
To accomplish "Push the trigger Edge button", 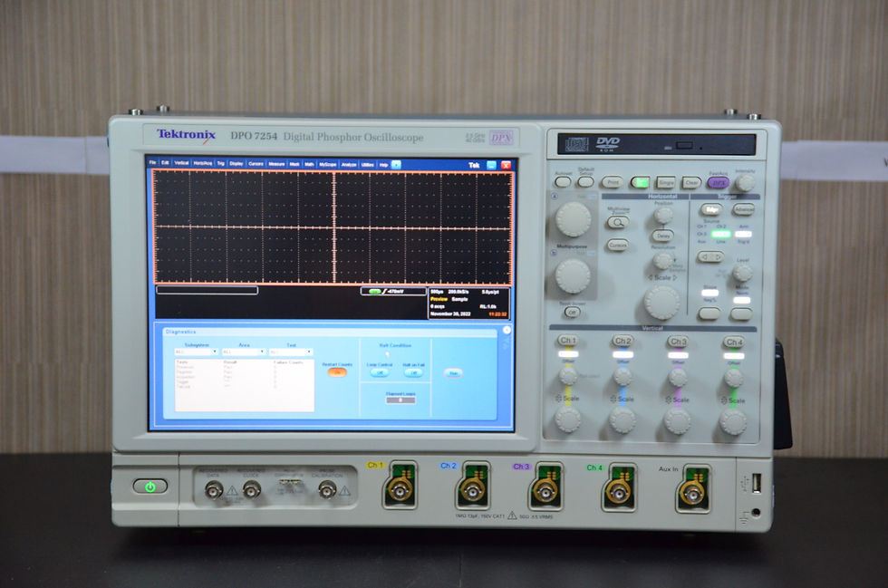I will coord(710,209).
